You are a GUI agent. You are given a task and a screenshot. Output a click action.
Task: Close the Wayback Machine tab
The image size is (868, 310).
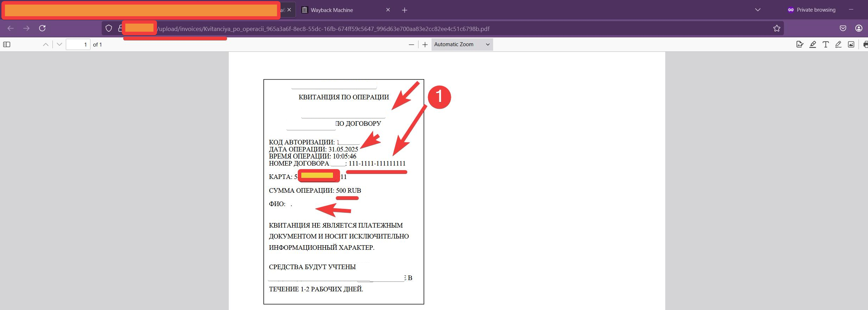pyautogui.click(x=388, y=10)
